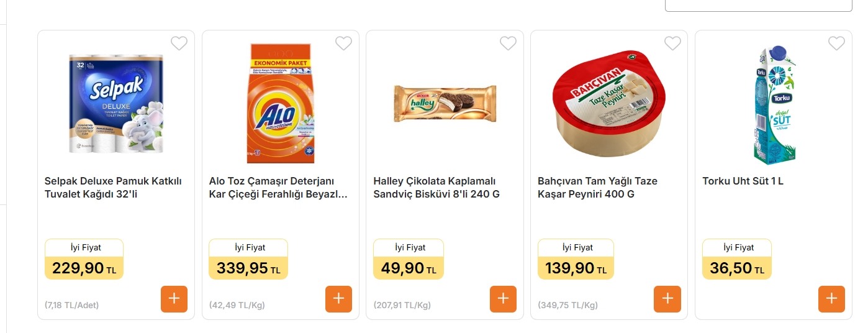
Task: Open Selpak Deluxe Pamuk Katkılı title link
Action: pyautogui.click(x=113, y=188)
